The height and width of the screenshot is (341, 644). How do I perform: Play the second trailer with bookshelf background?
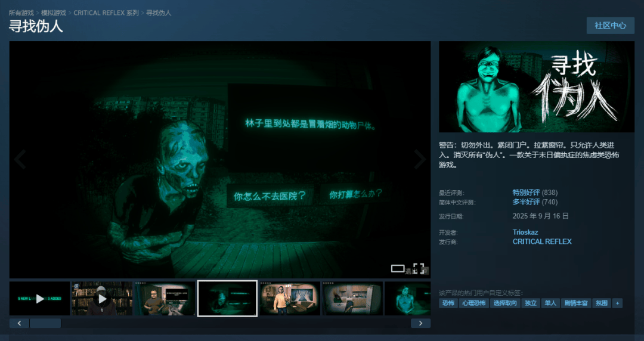point(103,299)
